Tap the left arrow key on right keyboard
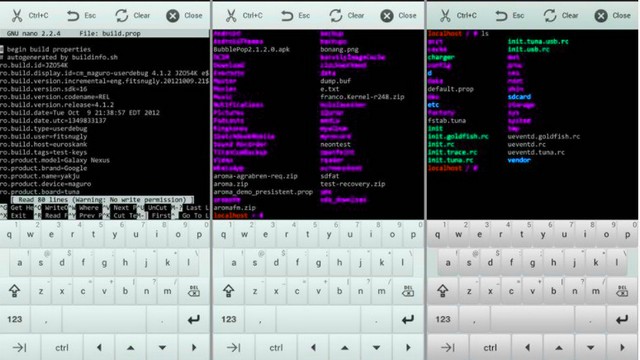Viewport: 640px width, 360px height. tap(527, 348)
